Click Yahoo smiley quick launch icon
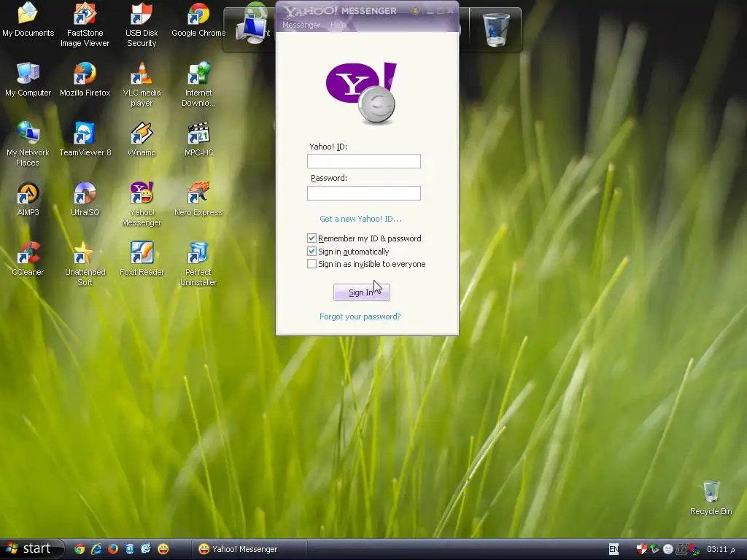The width and height of the screenshot is (747, 560). pyautogui.click(x=163, y=549)
